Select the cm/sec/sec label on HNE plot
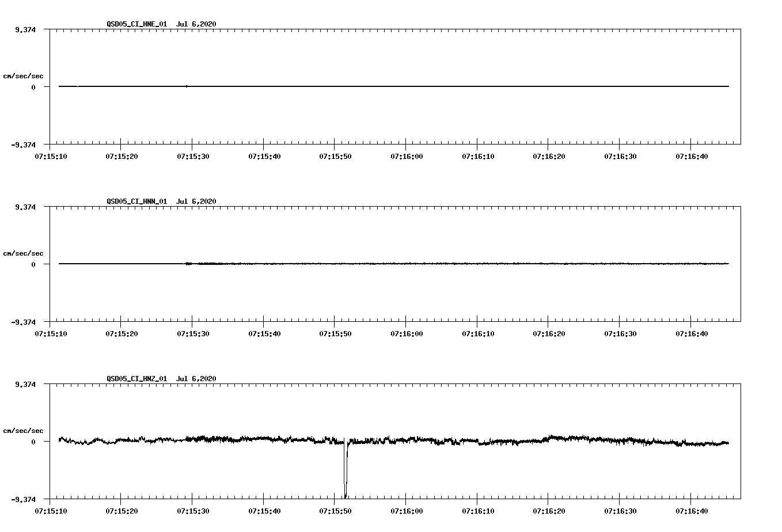The height and width of the screenshot is (532, 782). (24, 76)
